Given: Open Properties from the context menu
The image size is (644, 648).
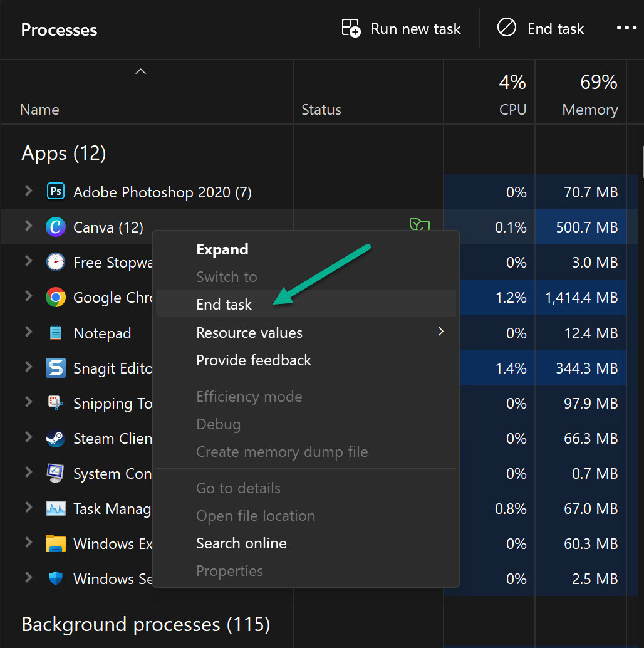Looking at the screenshot, I should (x=306, y=571).
